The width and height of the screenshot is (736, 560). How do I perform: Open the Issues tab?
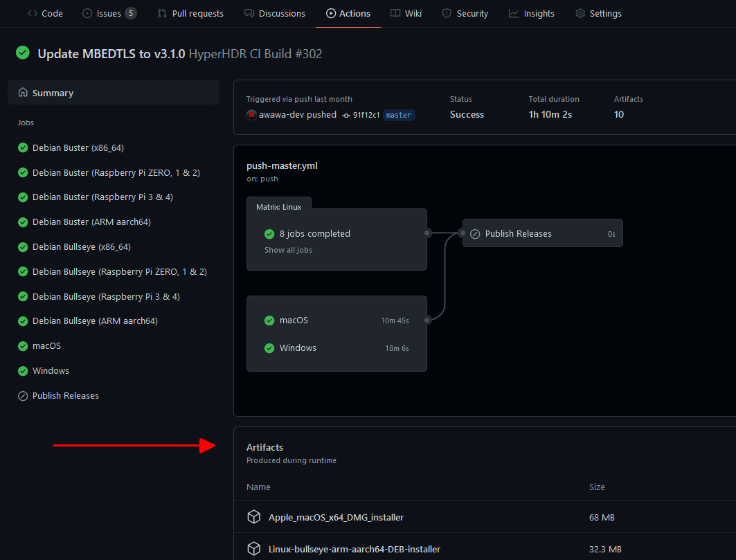click(109, 14)
